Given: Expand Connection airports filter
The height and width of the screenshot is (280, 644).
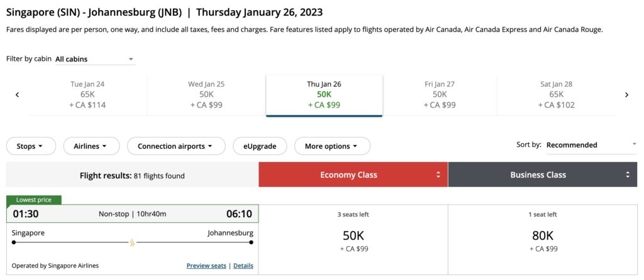Looking at the screenshot, I should [x=176, y=146].
